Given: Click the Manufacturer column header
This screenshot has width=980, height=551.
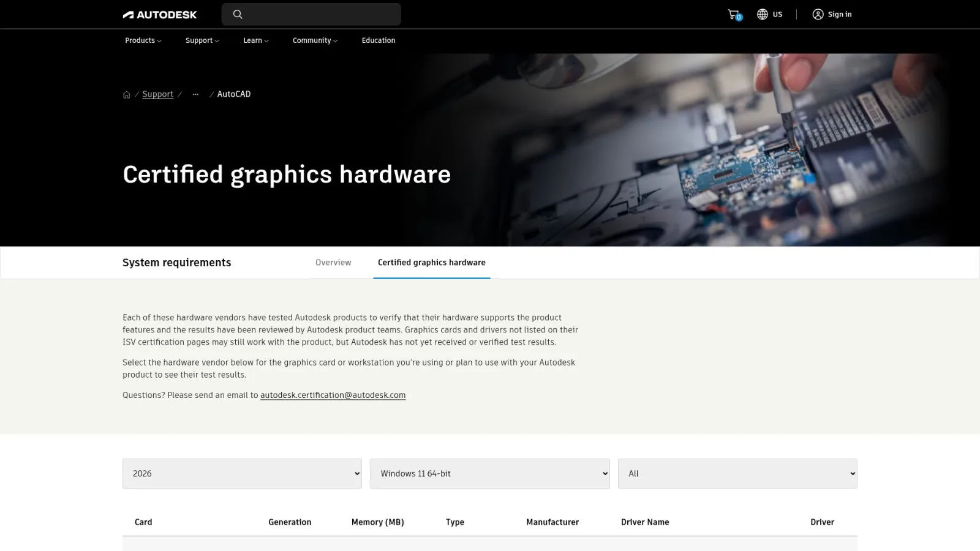Looking at the screenshot, I should (x=552, y=522).
